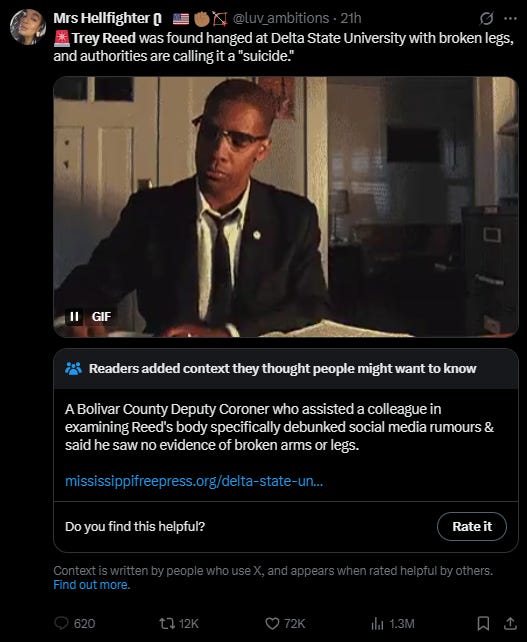View post analytics bar chart icon
The width and height of the screenshot is (527, 642).
(x=377, y=624)
